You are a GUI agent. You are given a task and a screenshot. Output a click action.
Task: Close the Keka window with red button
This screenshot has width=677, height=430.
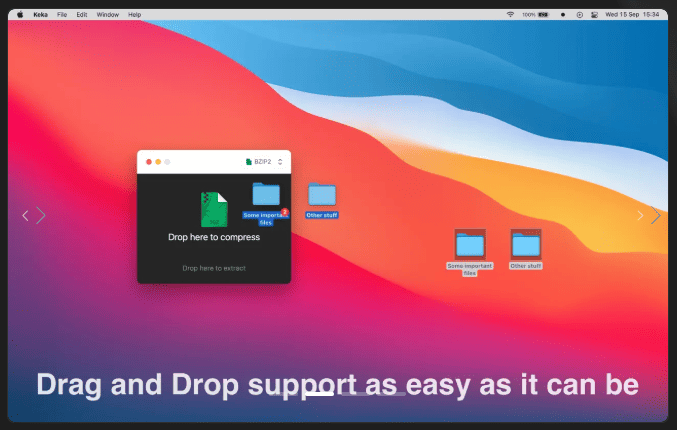tap(149, 162)
